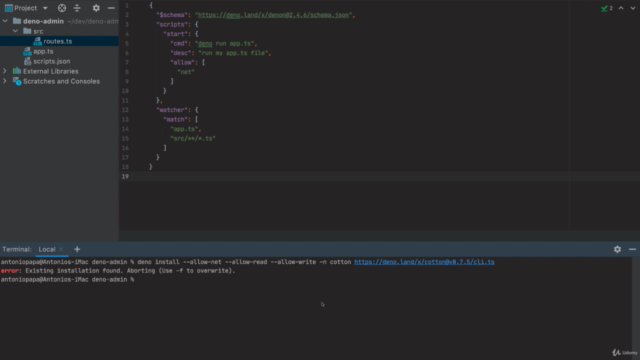Viewport: 640px width, 360px height.
Task: Go to previous highlighted problem arrow
Action: 621,8
